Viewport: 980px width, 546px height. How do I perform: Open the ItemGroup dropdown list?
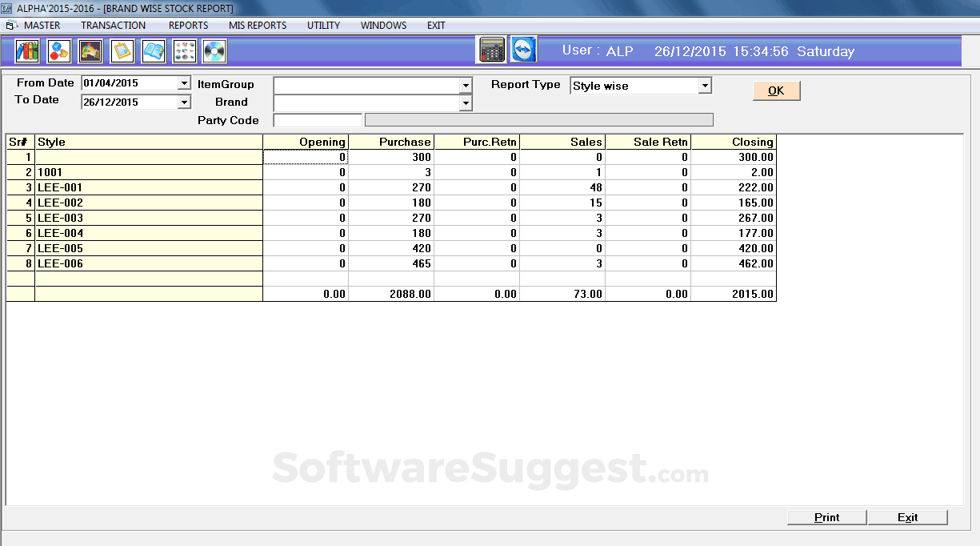click(466, 85)
